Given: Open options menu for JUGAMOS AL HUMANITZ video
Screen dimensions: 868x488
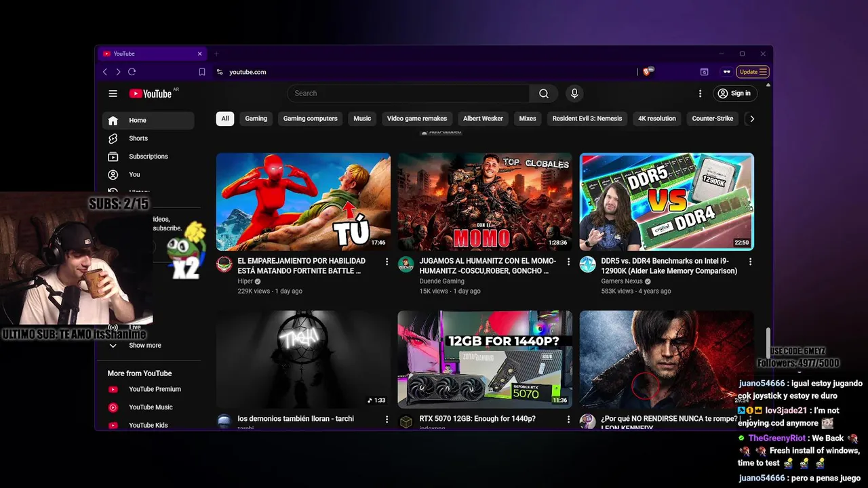Looking at the screenshot, I should point(568,262).
